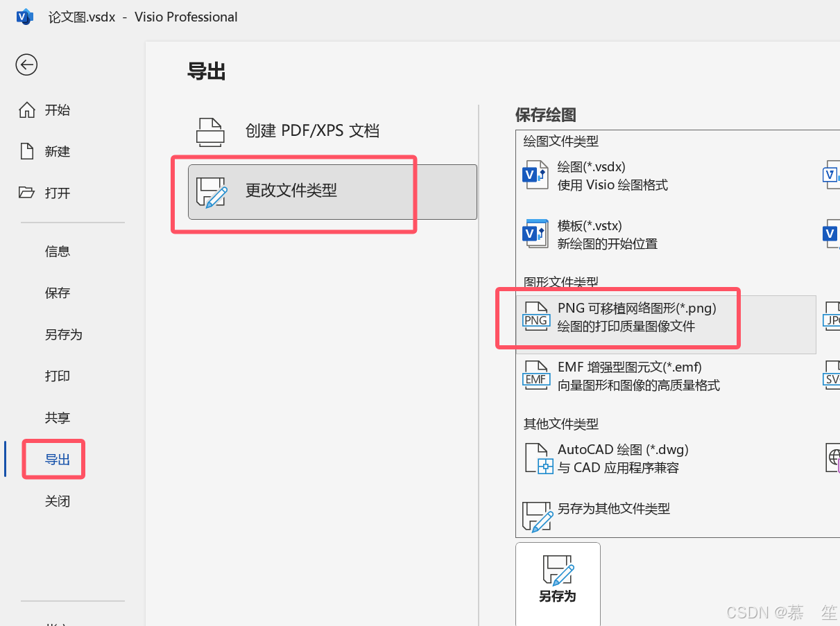840x626 pixels.
Task: Click 向量图形和图像的高质量格式 description
Action: (x=639, y=385)
